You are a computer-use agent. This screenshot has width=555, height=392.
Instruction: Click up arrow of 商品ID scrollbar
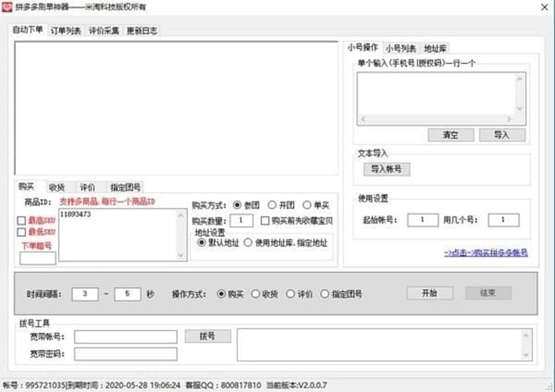tap(180, 215)
